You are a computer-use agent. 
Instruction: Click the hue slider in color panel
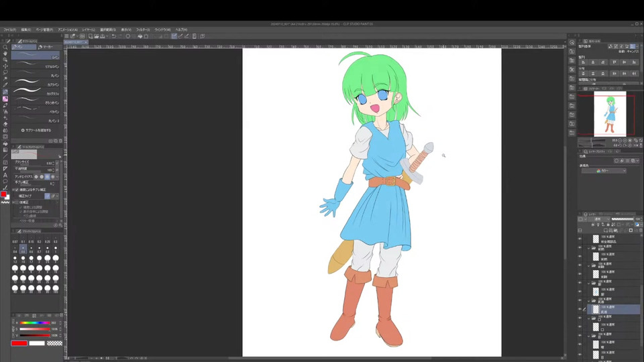(x=34, y=323)
